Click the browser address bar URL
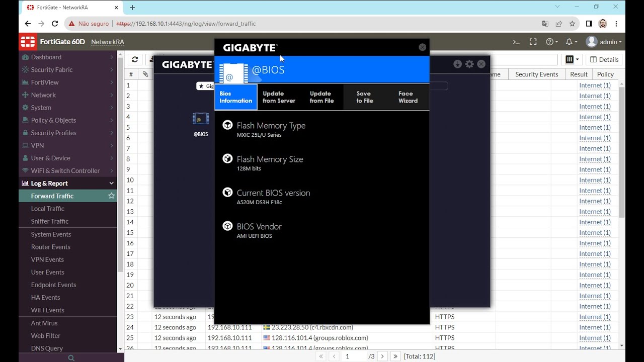The width and height of the screenshot is (644, 362). tap(186, 24)
